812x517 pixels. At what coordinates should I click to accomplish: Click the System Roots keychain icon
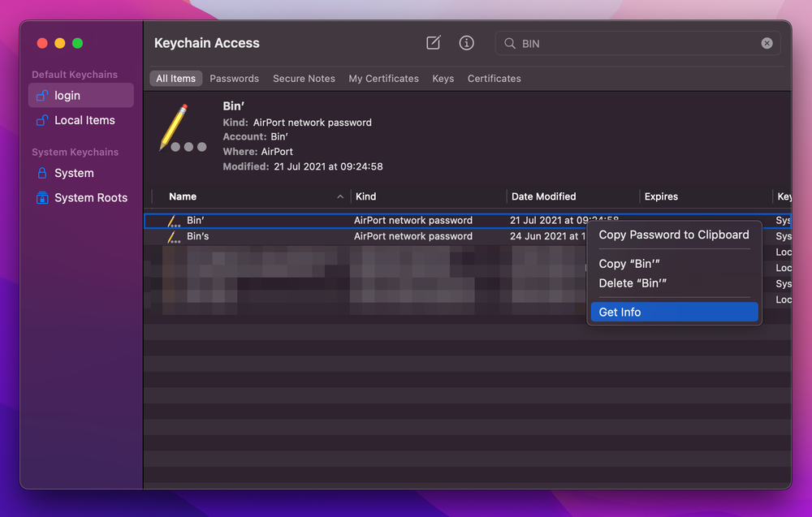point(42,198)
